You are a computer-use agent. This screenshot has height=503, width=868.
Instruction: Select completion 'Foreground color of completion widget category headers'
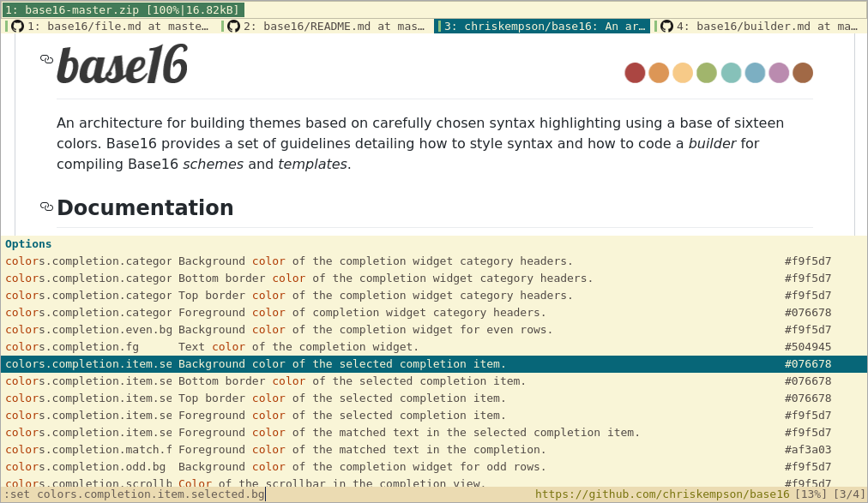coord(434,312)
